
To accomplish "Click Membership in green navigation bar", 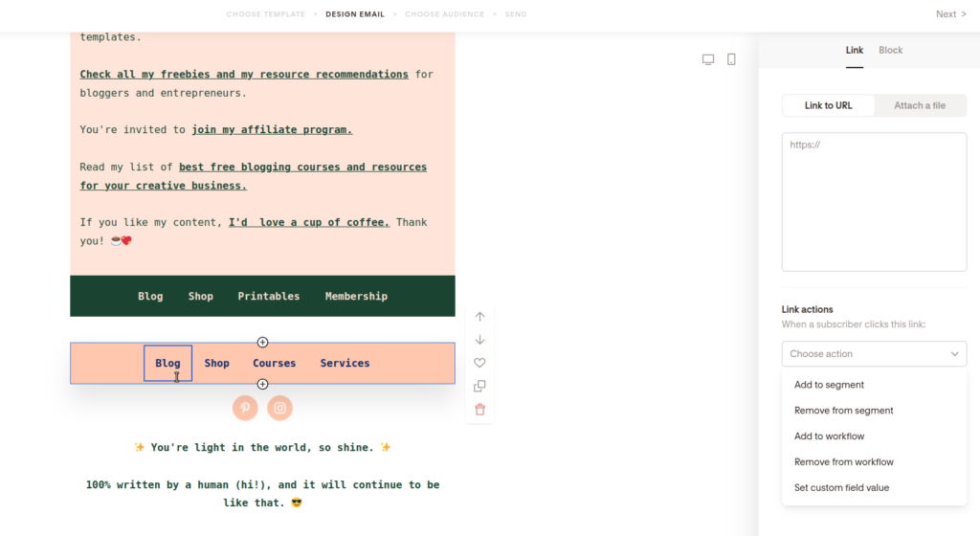I will pyautogui.click(x=356, y=296).
